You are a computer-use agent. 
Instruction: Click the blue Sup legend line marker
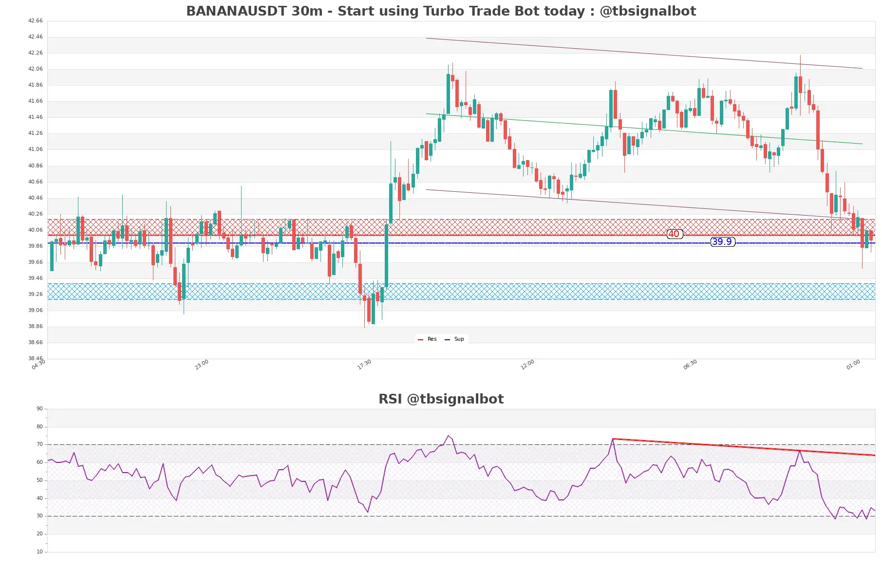(x=447, y=340)
